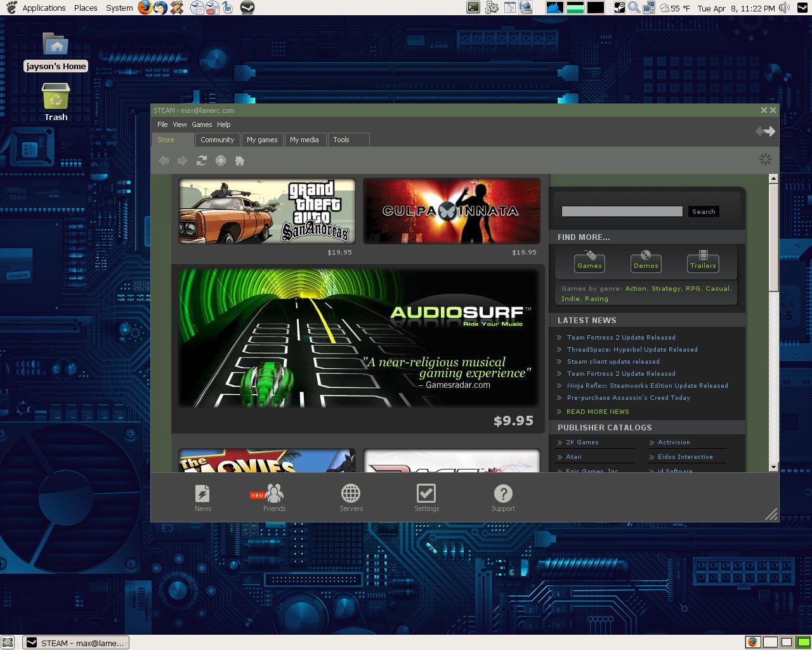This screenshot has width=812, height=650.
Task: Switch to the Tools tab
Action: coord(348,140)
